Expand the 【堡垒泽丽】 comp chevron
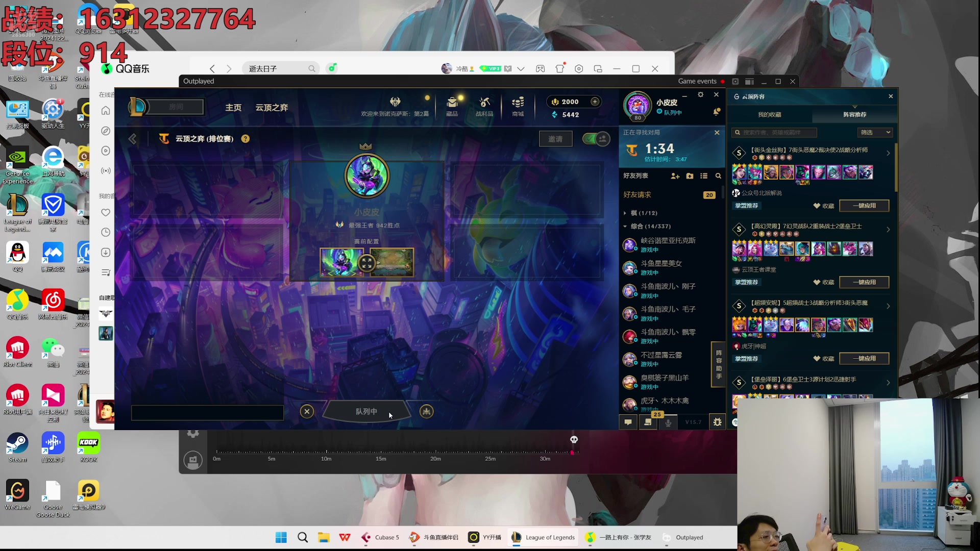 click(x=888, y=383)
